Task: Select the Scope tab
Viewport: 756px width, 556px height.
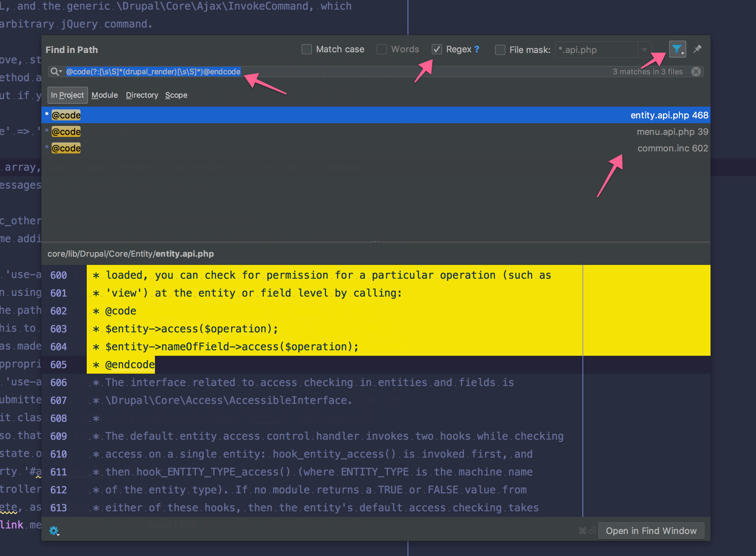Action: click(x=176, y=95)
